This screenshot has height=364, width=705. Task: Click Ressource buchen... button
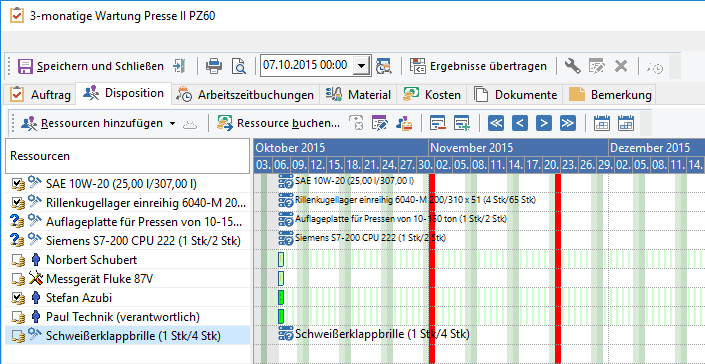pyautogui.click(x=278, y=123)
